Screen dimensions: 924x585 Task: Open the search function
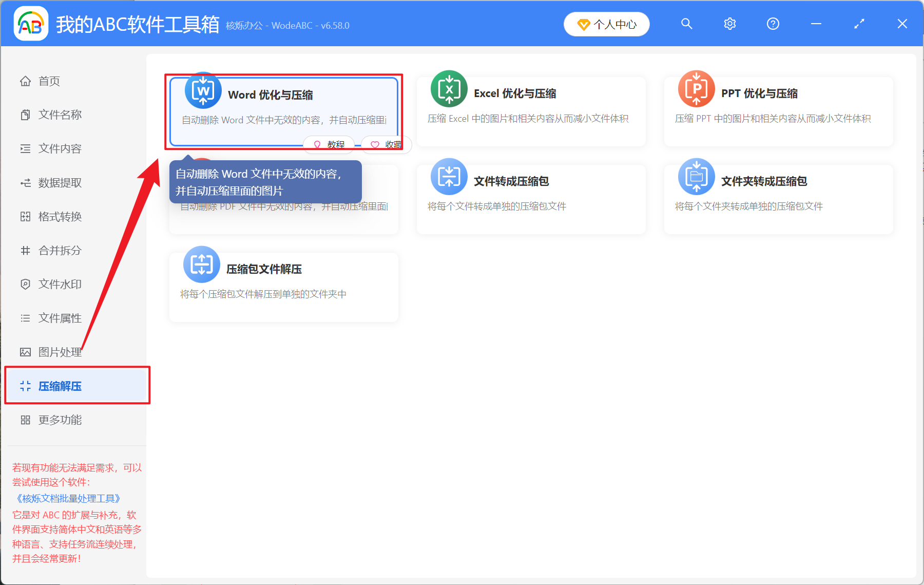coord(686,24)
